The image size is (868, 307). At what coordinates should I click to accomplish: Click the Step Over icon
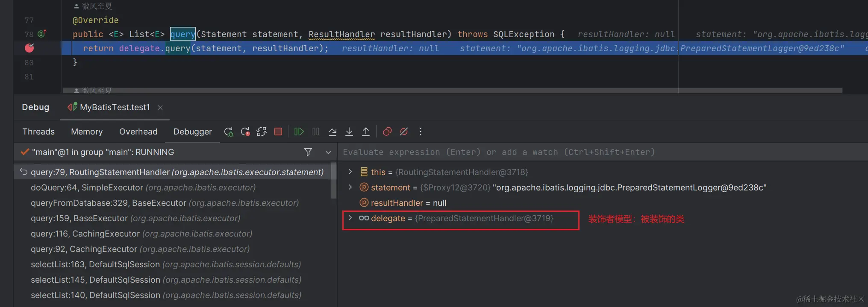332,132
